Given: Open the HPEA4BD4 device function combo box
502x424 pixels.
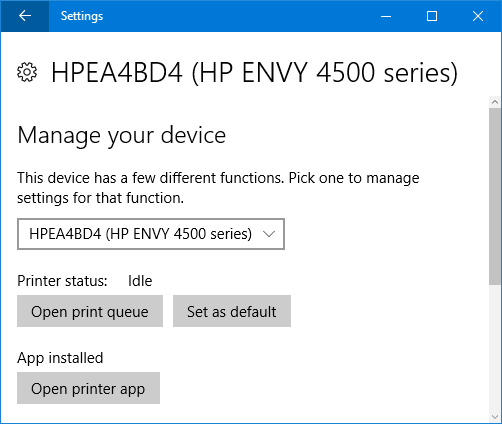Looking at the screenshot, I should click(151, 234).
